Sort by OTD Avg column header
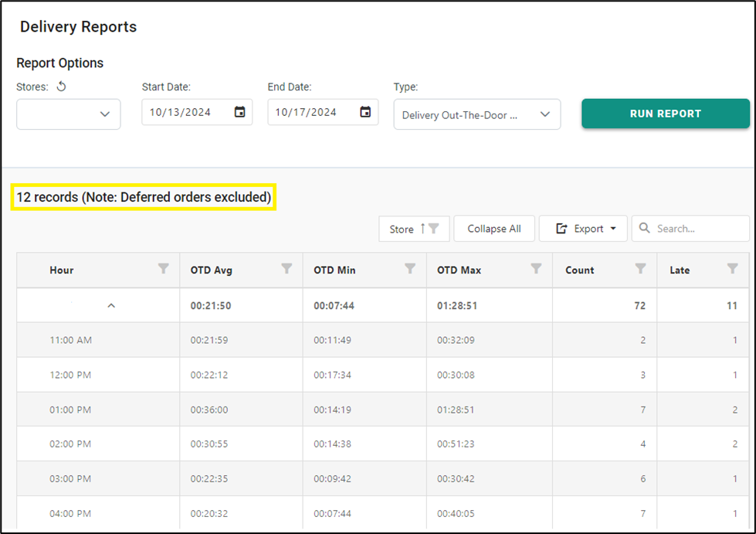Screen dimensions: 756x534 point(211,270)
